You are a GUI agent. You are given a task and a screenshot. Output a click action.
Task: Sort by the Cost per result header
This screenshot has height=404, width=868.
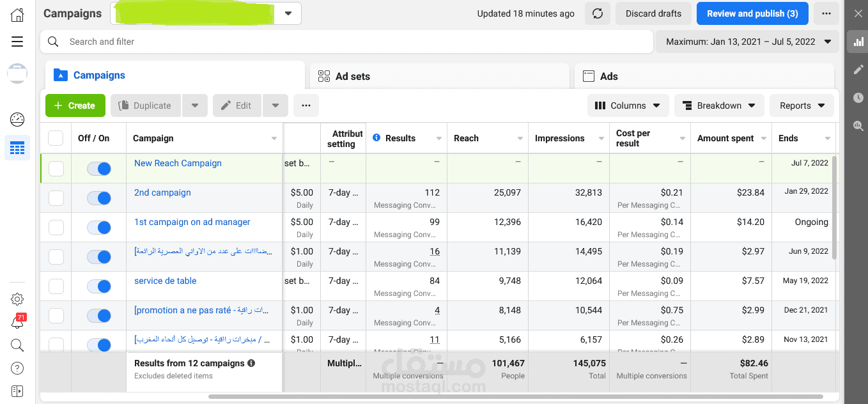(633, 138)
